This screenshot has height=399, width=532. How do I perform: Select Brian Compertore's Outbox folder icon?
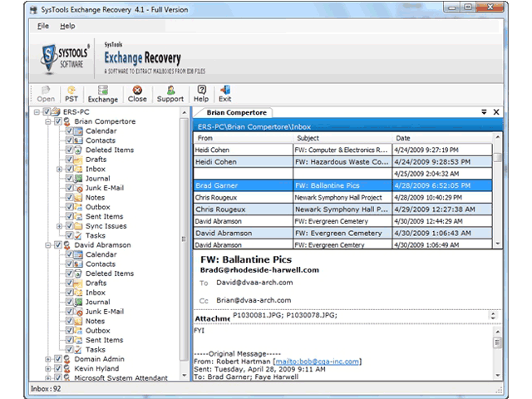[x=78, y=207]
